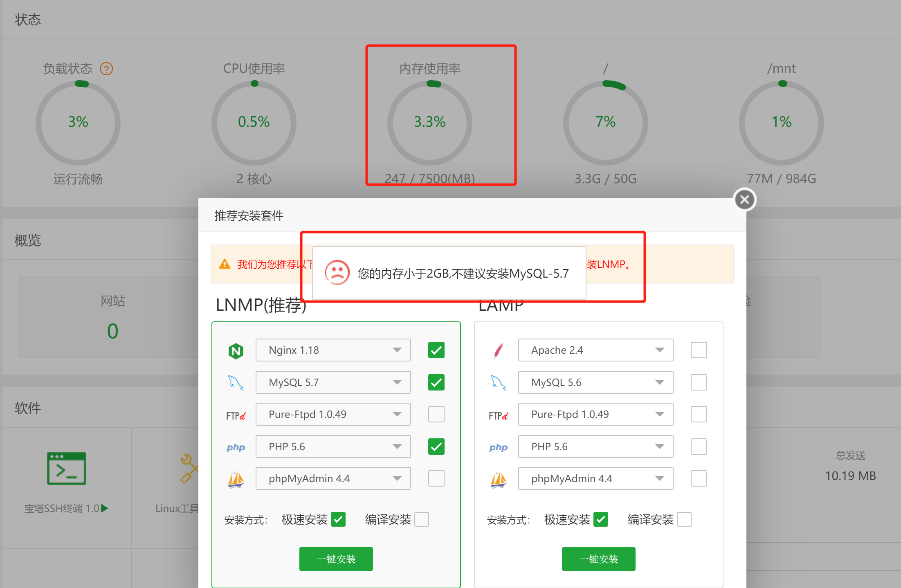This screenshot has width=901, height=588.
Task: Click the LNMP(推荐) heading
Action: 261,305
